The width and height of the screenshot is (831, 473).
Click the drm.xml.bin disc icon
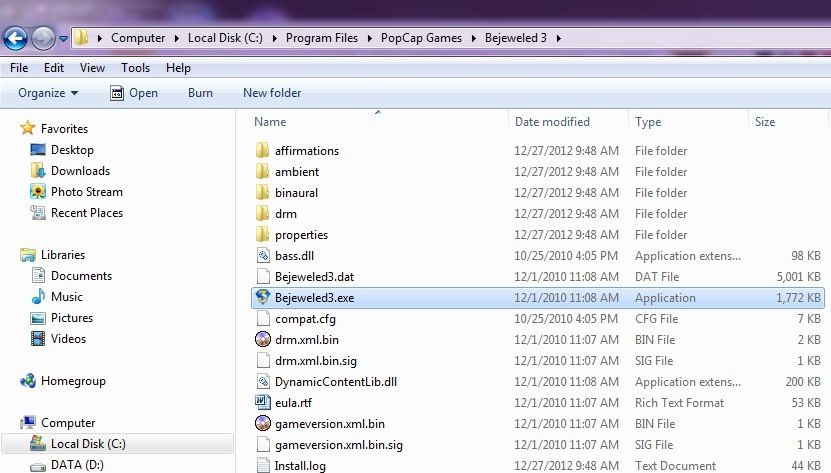point(263,339)
